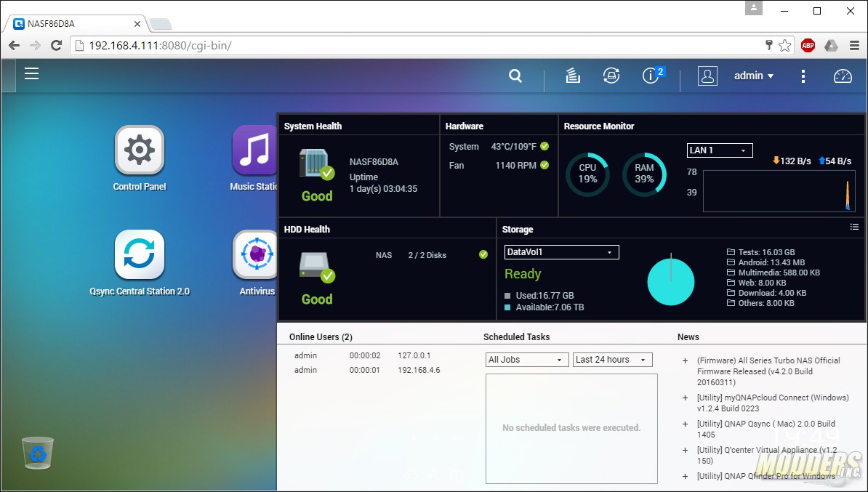Click the empty scheduled tasks list box
868x492 pixels.
(571, 428)
